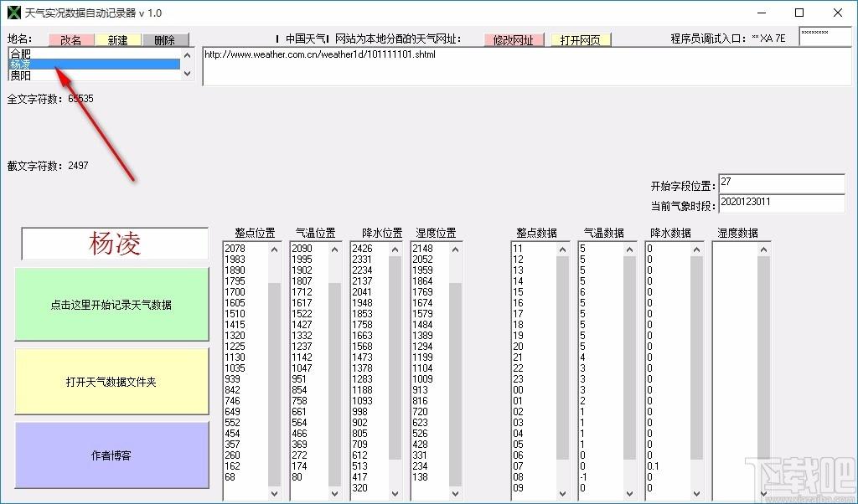Click up arrow of 气温位置 list scrollbar

(335, 249)
